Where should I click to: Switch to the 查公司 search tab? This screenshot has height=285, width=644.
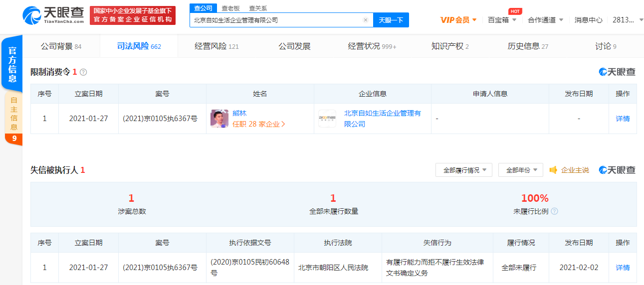click(203, 8)
